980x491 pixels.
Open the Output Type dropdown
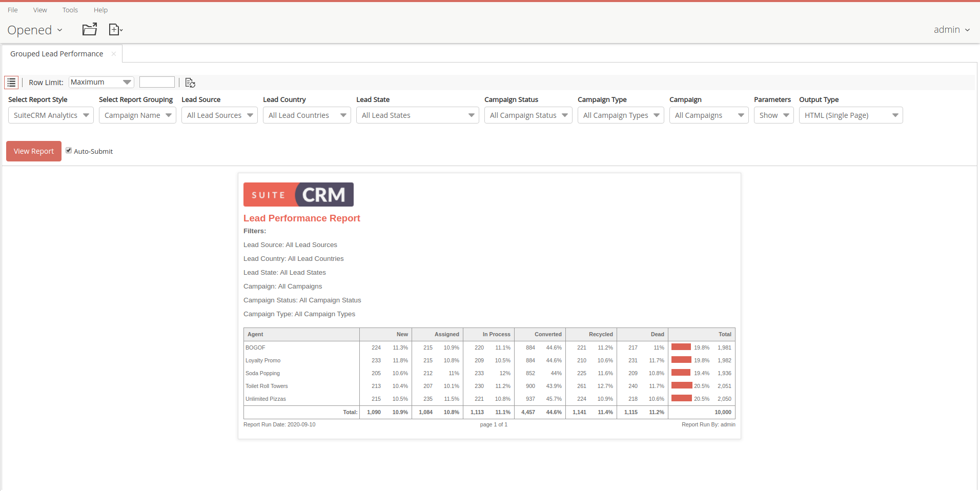[850, 115]
